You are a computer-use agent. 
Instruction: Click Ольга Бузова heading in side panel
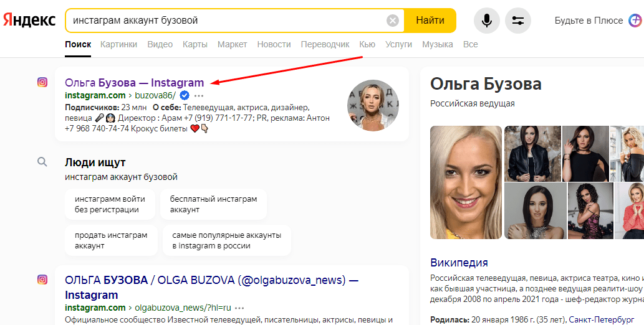[486, 84]
